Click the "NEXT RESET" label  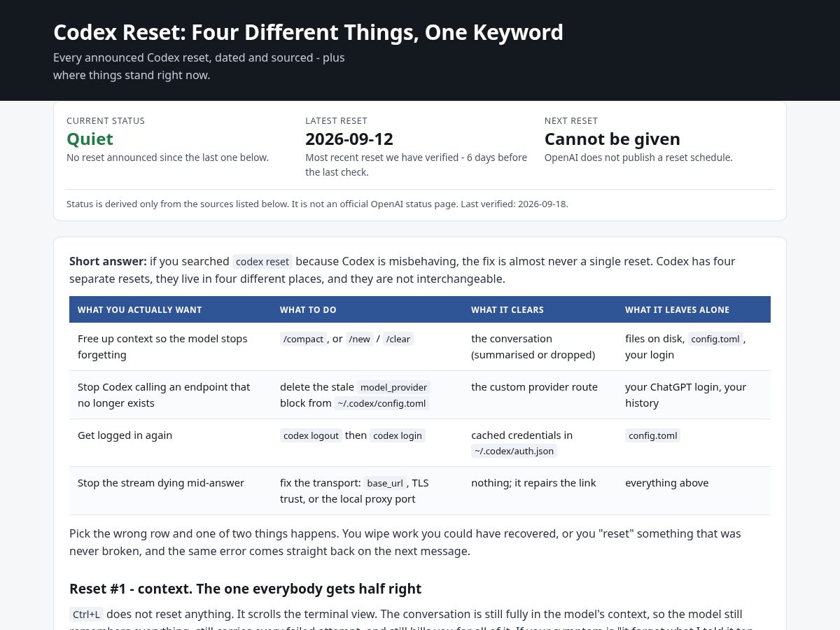(571, 120)
